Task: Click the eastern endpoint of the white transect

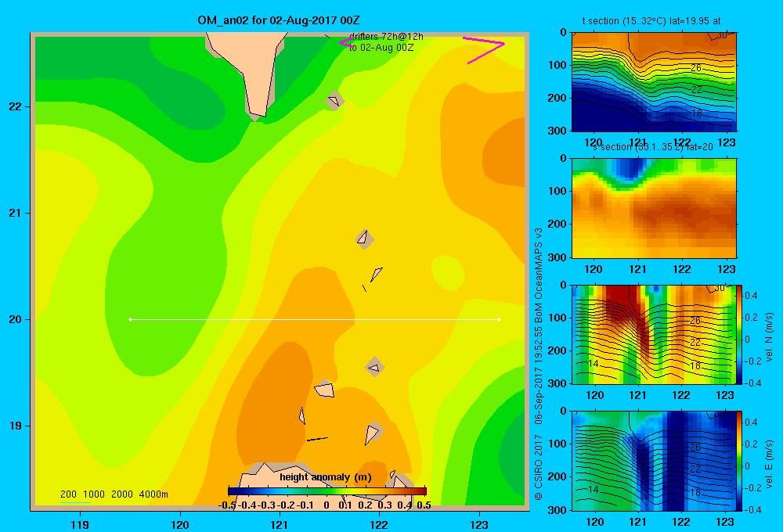Action: click(x=500, y=319)
